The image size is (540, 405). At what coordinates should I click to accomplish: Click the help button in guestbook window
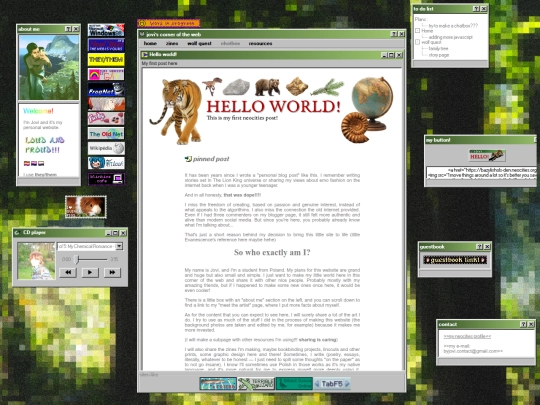click(x=479, y=247)
